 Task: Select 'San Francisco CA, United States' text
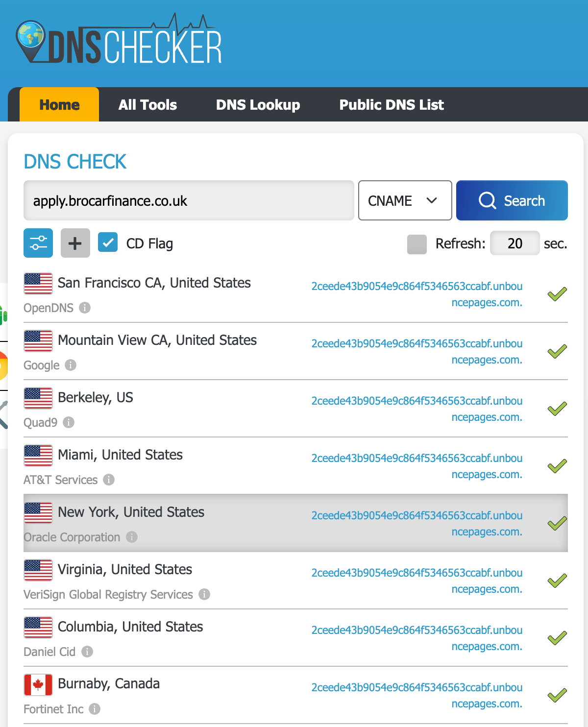tap(154, 283)
